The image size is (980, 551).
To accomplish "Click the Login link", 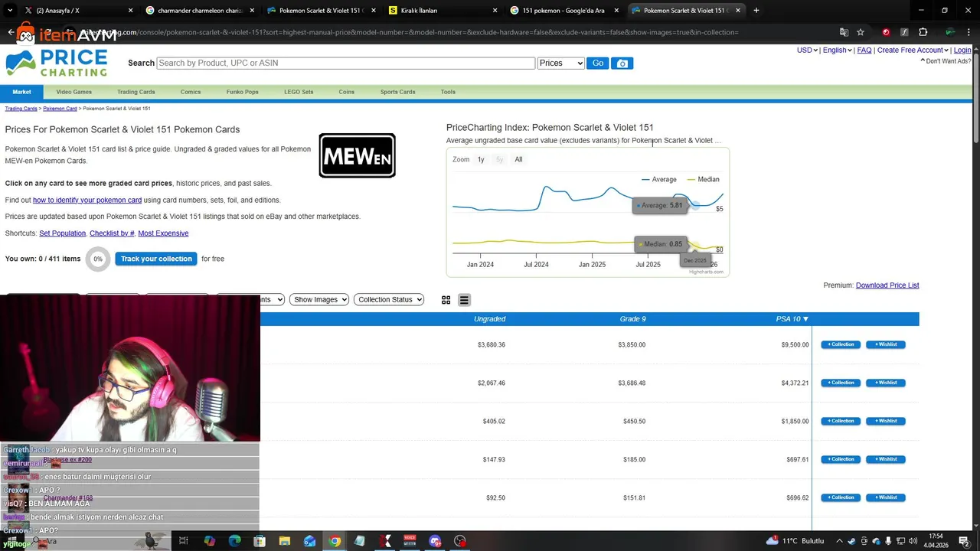I will (x=962, y=51).
